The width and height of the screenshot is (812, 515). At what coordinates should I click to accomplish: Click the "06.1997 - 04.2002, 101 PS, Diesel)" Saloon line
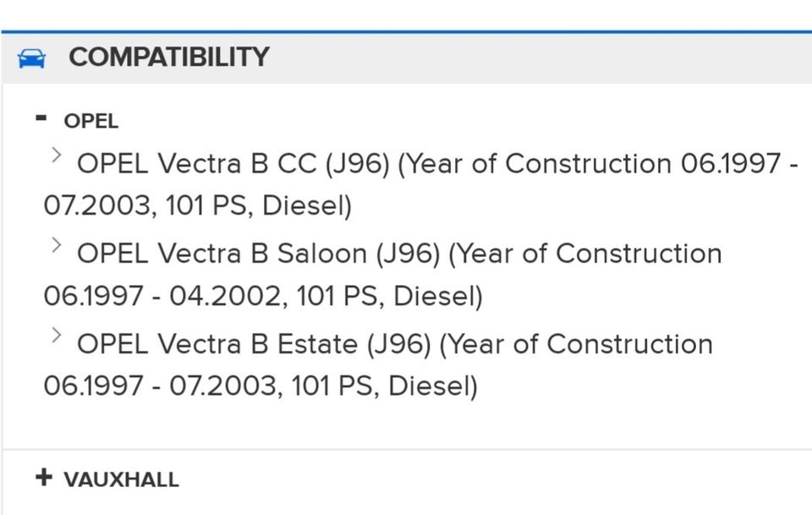point(263,297)
